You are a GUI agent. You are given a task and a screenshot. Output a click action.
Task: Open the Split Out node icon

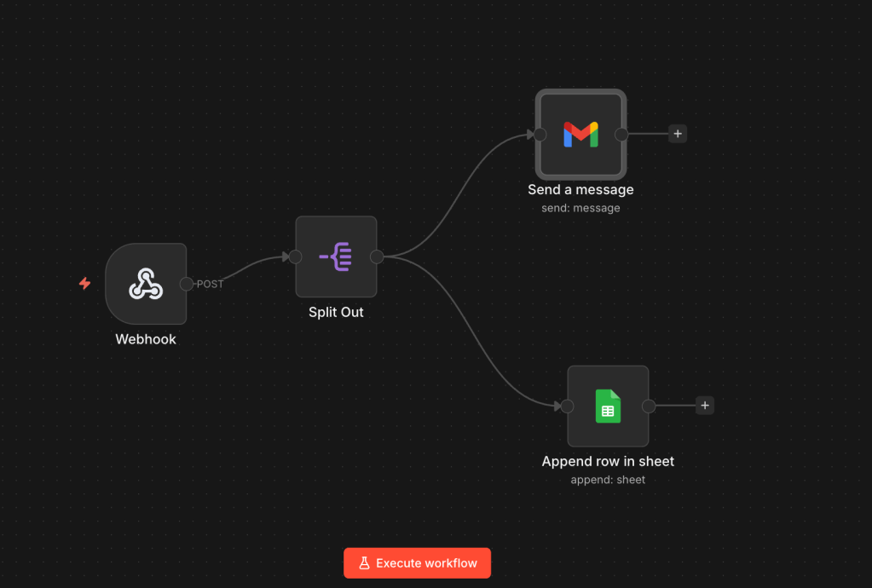pyautogui.click(x=336, y=257)
